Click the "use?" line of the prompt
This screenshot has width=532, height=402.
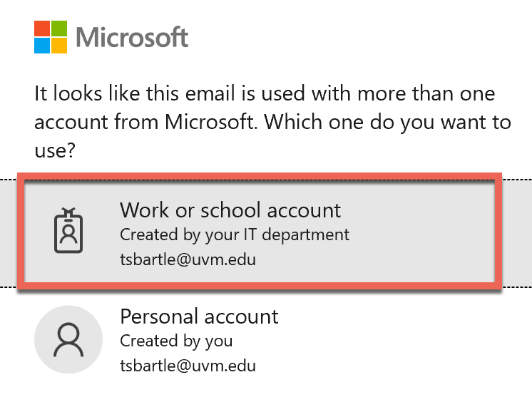[54, 150]
